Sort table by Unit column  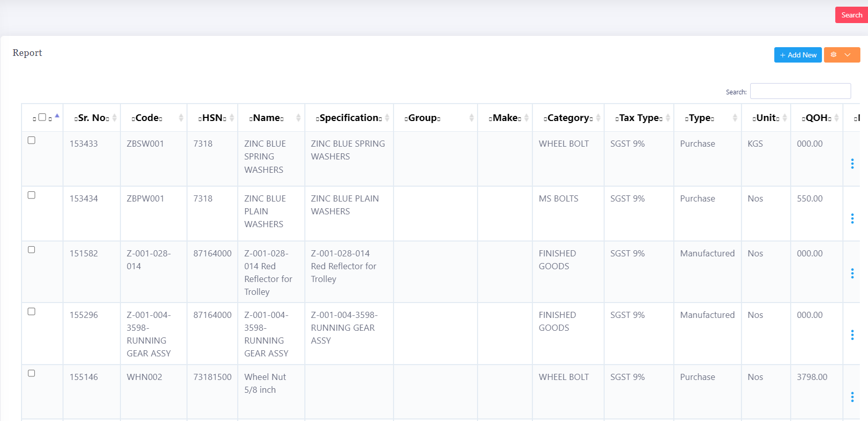click(x=766, y=118)
